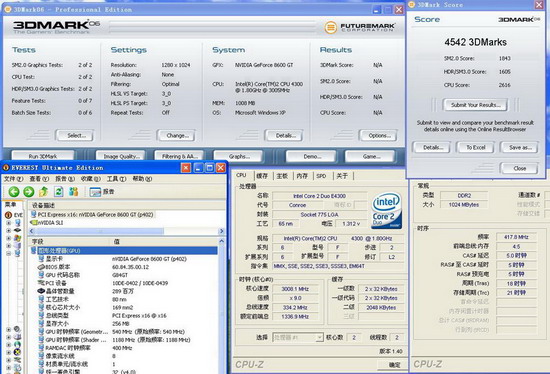
Task: Click the Futuremark Corporation logo
Action: point(360,27)
